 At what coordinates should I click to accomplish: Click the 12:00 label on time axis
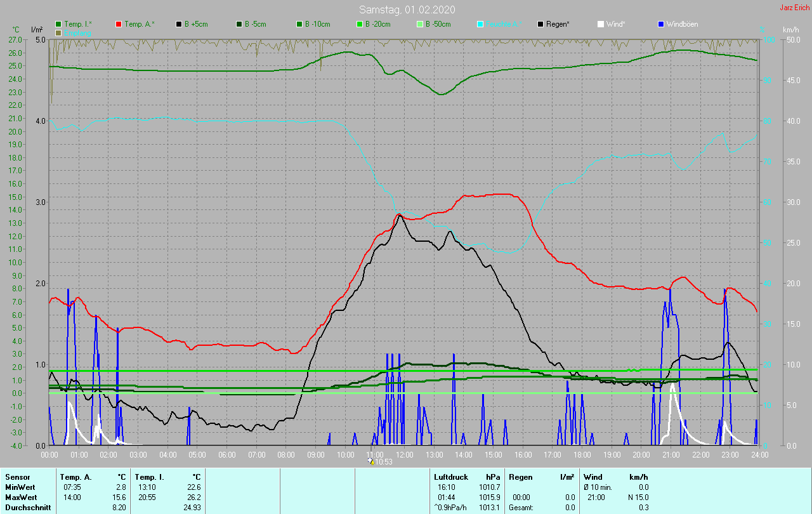405,454
